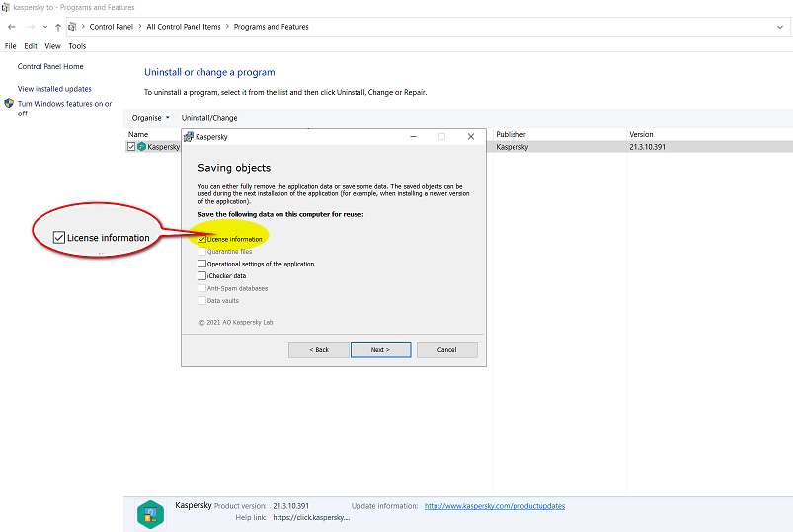Open Control Panel Home link
This screenshot has width=793, height=532.
click(50, 66)
